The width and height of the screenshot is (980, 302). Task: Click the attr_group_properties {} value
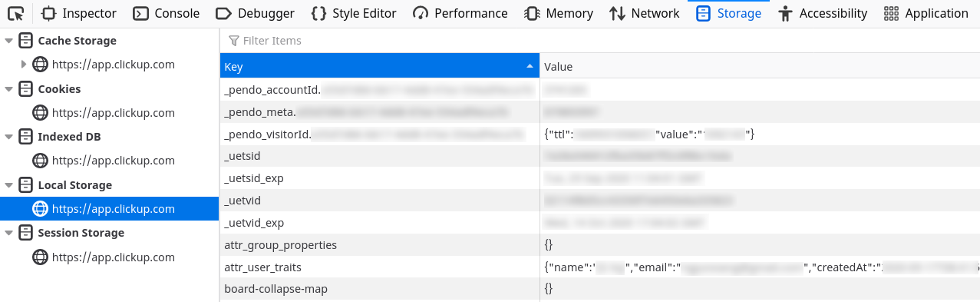[x=549, y=245]
